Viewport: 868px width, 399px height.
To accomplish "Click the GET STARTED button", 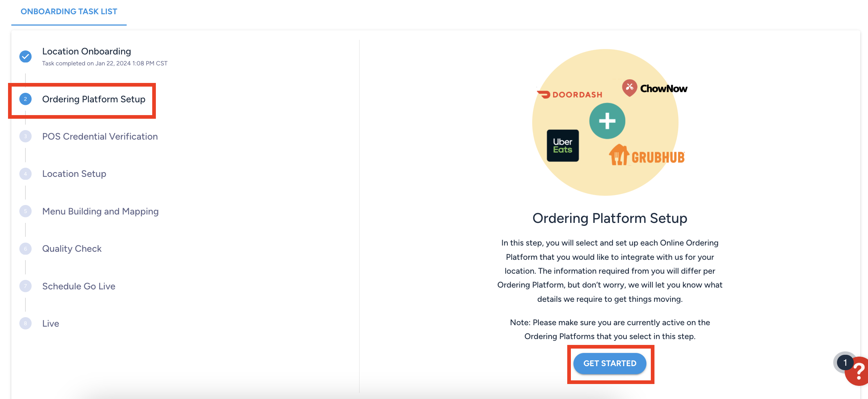I will [610, 363].
